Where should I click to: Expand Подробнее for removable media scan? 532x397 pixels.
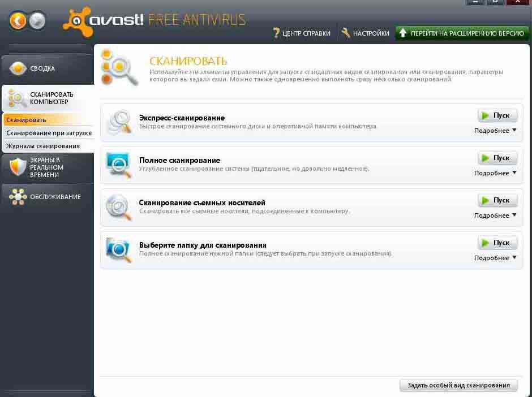[495, 215]
